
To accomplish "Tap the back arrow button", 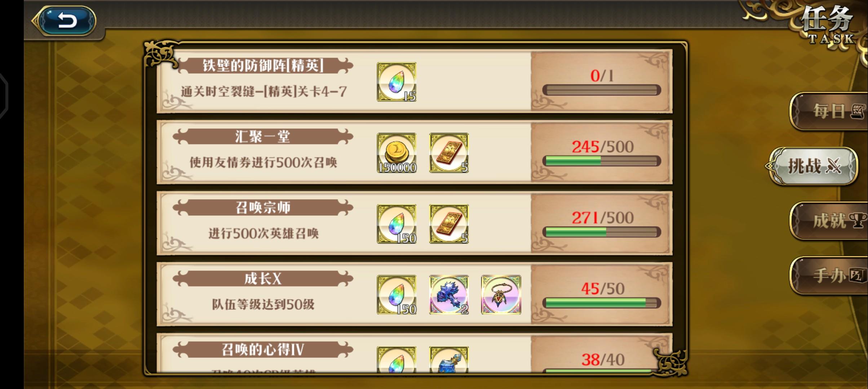I will point(67,20).
